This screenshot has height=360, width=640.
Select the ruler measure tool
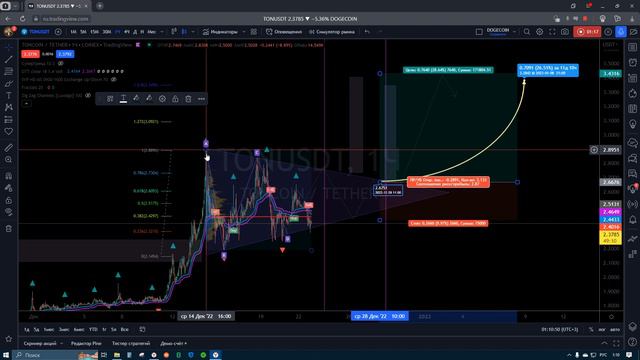click(9, 148)
